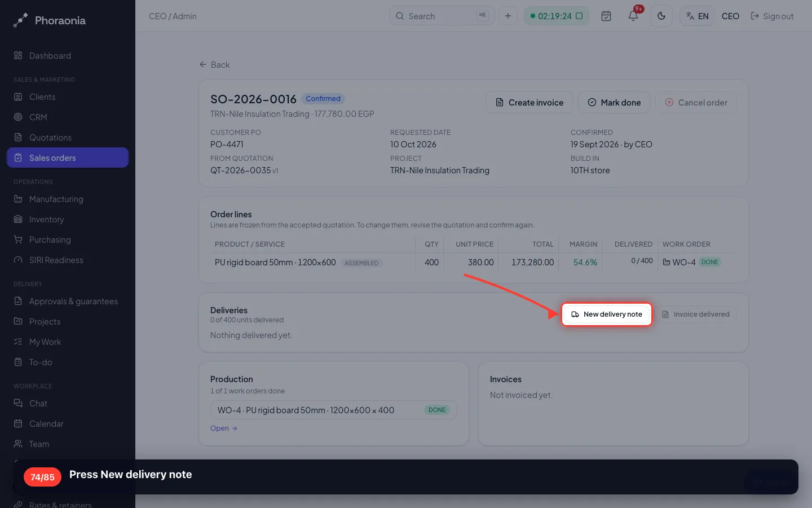Image resolution: width=812 pixels, height=508 pixels.
Task: Click the Open link under Production
Action: (224, 428)
